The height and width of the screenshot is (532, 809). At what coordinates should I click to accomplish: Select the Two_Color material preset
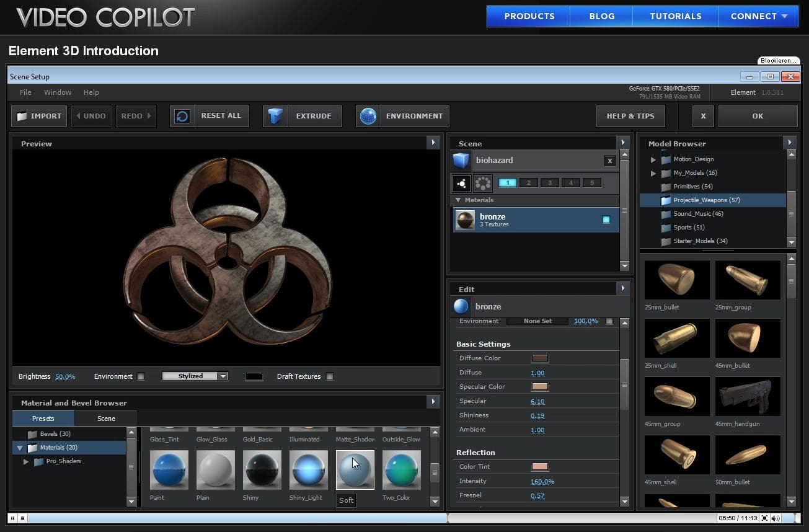coord(401,470)
